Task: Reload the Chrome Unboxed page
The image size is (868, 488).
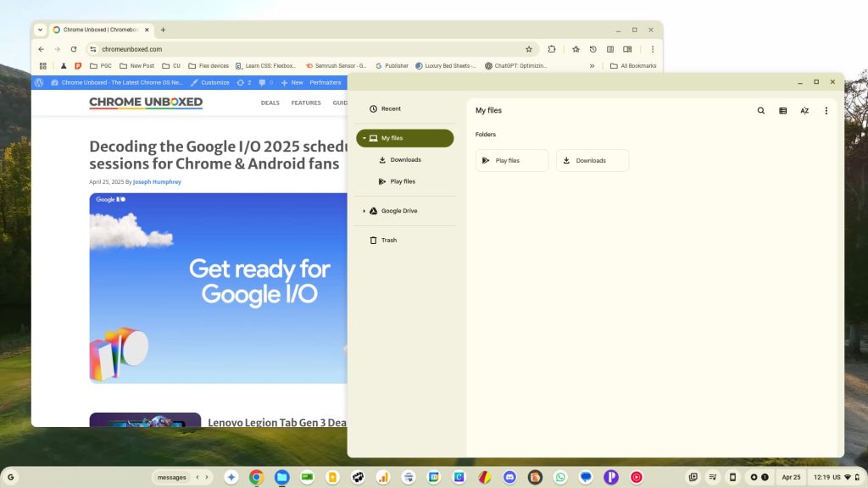Action: [x=73, y=49]
